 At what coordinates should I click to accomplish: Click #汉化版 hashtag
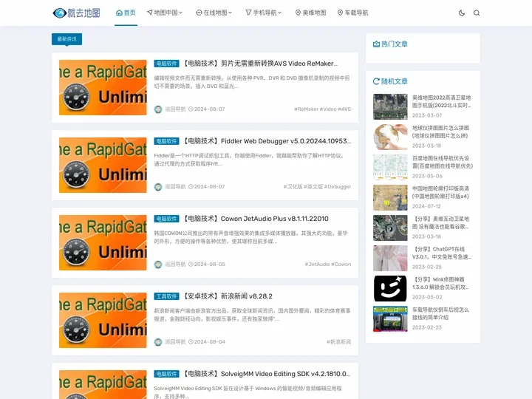(x=293, y=187)
